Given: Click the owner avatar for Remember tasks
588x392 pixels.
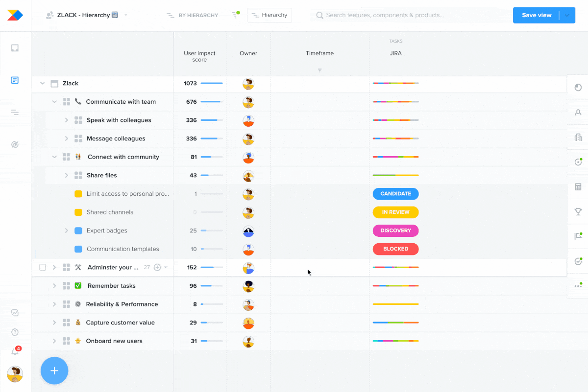Looking at the screenshot, I should tap(248, 286).
